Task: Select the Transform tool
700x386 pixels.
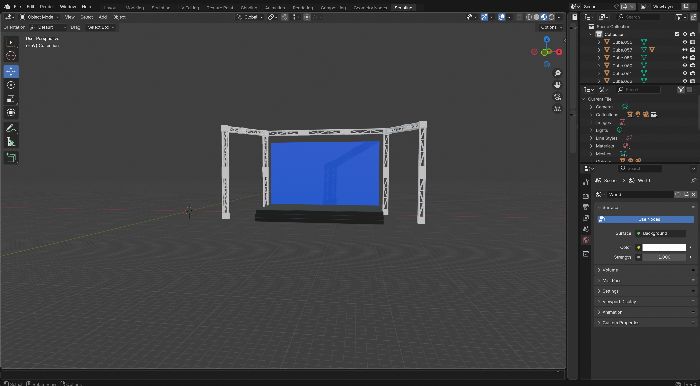Action: (11, 112)
